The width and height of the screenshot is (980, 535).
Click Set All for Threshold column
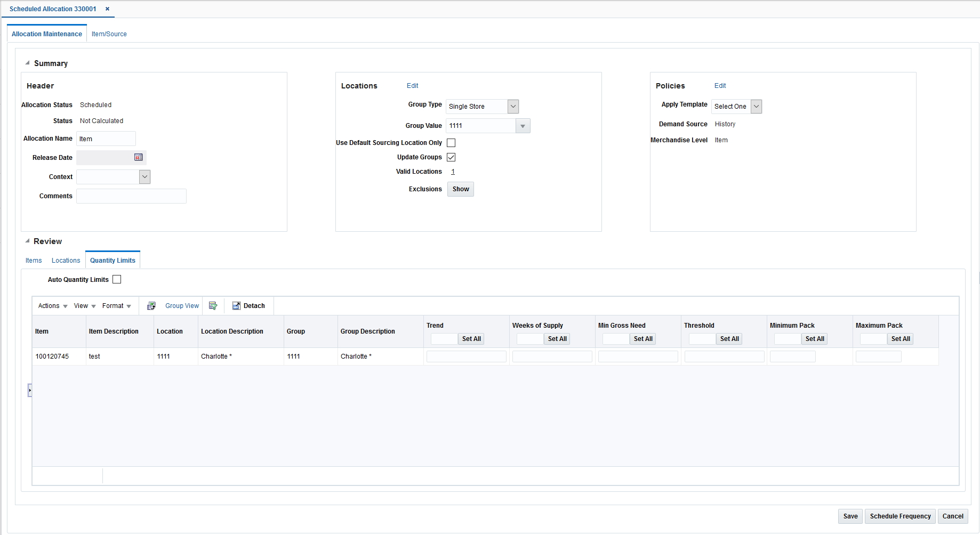point(729,339)
